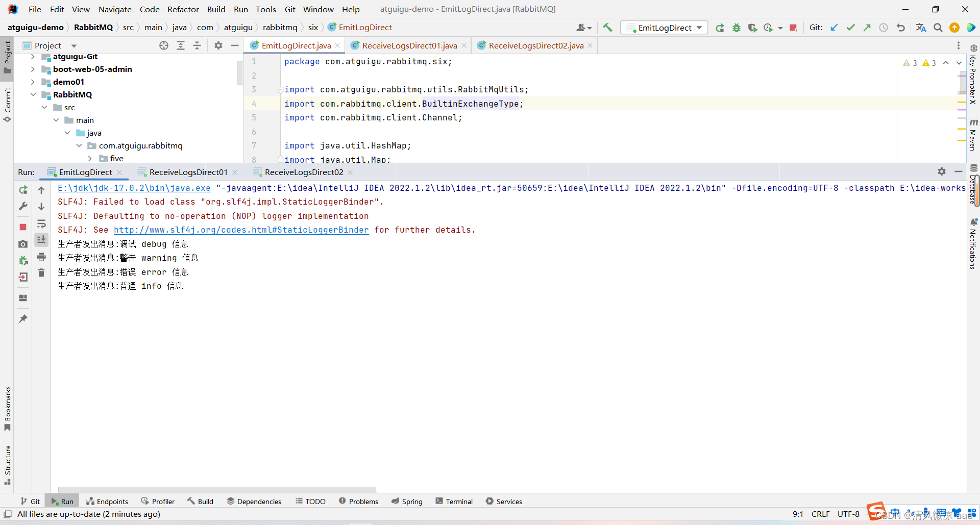This screenshot has height=525, width=980.
Task: Close EmitLogDirect.java editor tab
Action: tap(337, 45)
